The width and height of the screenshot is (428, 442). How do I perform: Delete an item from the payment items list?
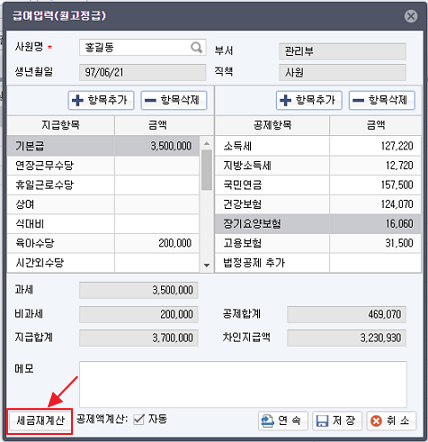[x=174, y=100]
